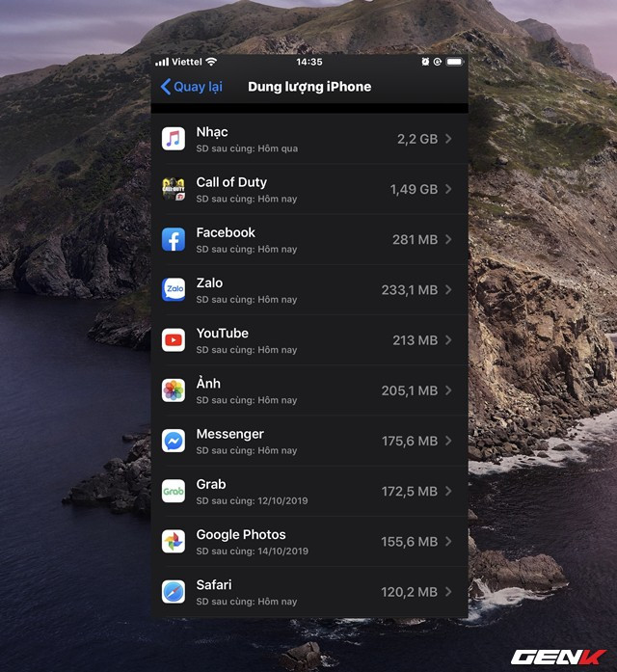Click the 14:35 clock
Viewport: 617px width, 672px height.
click(x=309, y=62)
